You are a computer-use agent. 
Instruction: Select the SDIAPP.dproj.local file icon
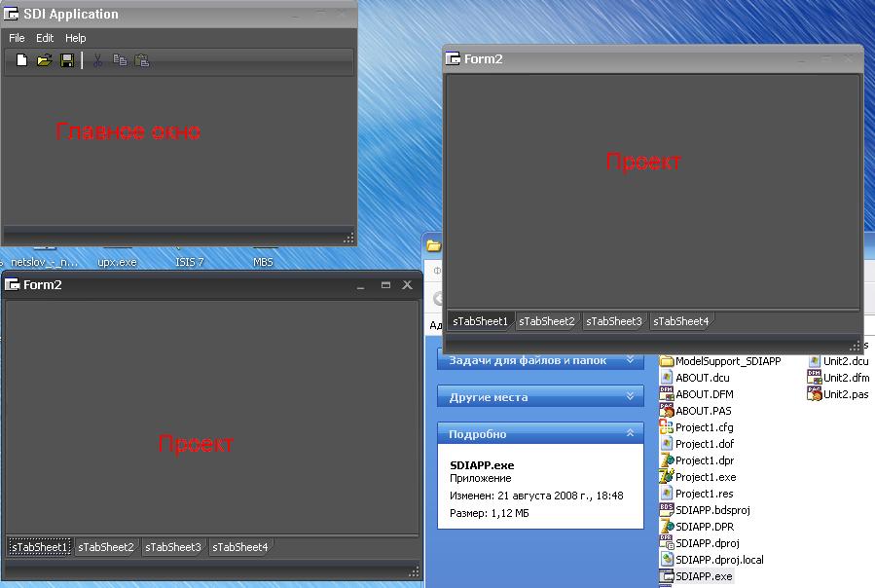tap(667, 559)
